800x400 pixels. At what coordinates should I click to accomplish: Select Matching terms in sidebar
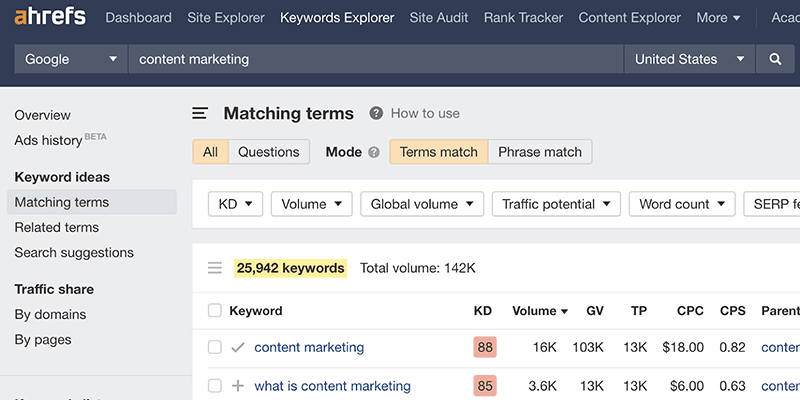[92, 202]
